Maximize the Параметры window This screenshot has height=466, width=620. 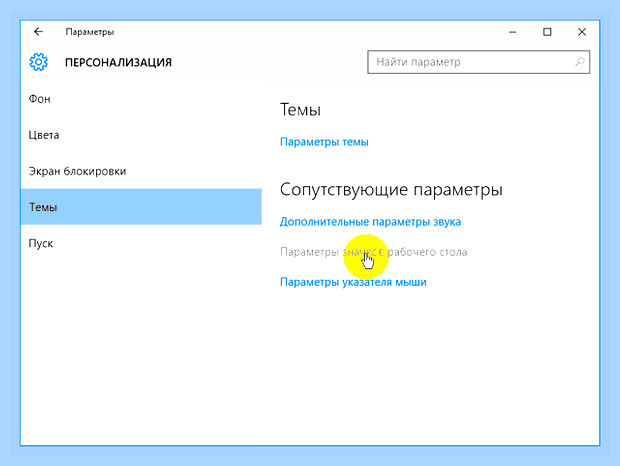click(547, 32)
